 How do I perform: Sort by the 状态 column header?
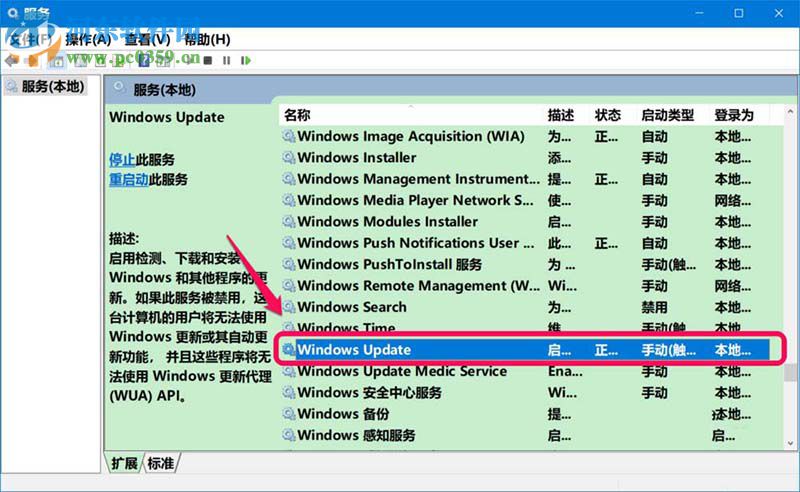(608, 115)
